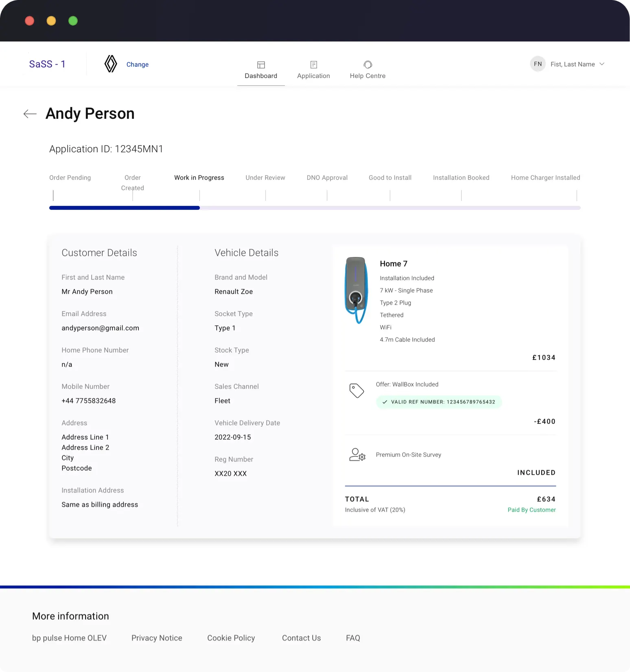The width and height of the screenshot is (630, 672).
Task: Click the £1034 price
Action: (x=544, y=358)
